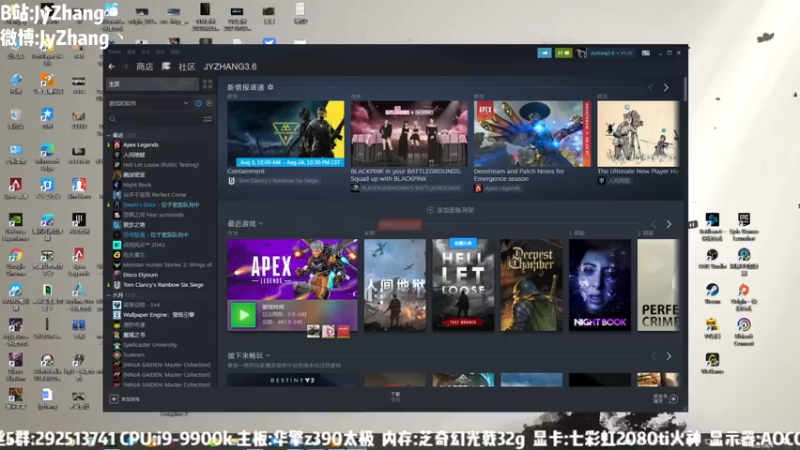800x450 pixels.
Task: Open Containment news thumbnail
Action: pyautogui.click(x=286, y=133)
